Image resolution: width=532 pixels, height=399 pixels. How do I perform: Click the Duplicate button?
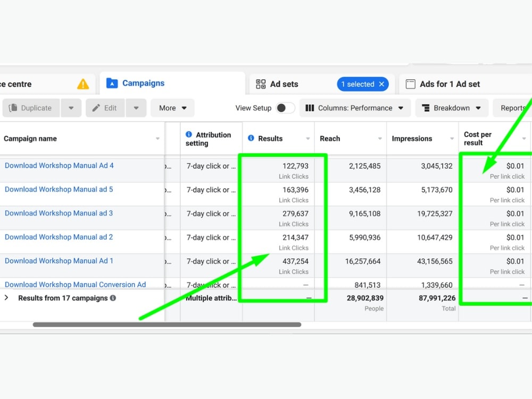tap(31, 108)
